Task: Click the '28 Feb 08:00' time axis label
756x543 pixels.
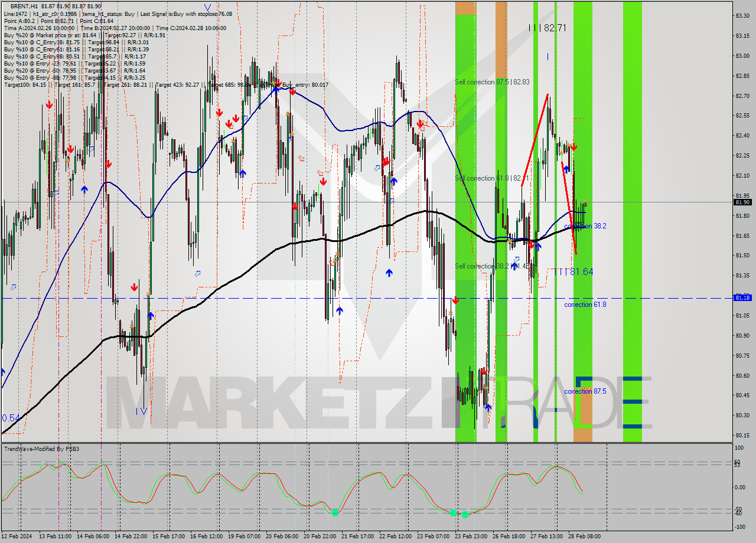Action: 584,537
